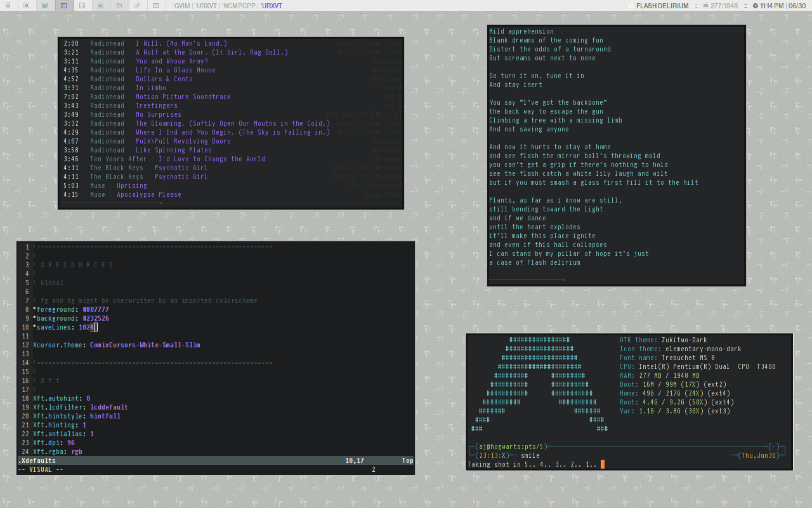This screenshot has height=508, width=812.
Task: Select the track No Surprises
Action: click(159, 114)
